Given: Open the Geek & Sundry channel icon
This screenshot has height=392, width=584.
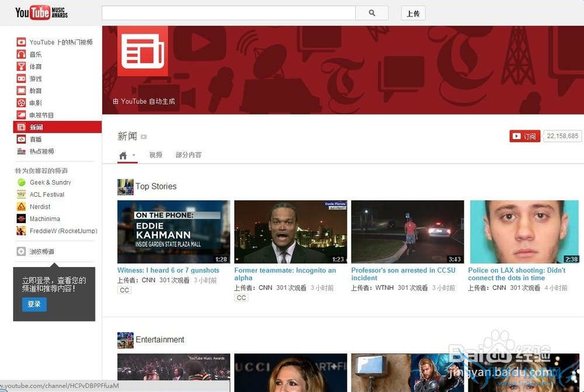Looking at the screenshot, I should [21, 182].
